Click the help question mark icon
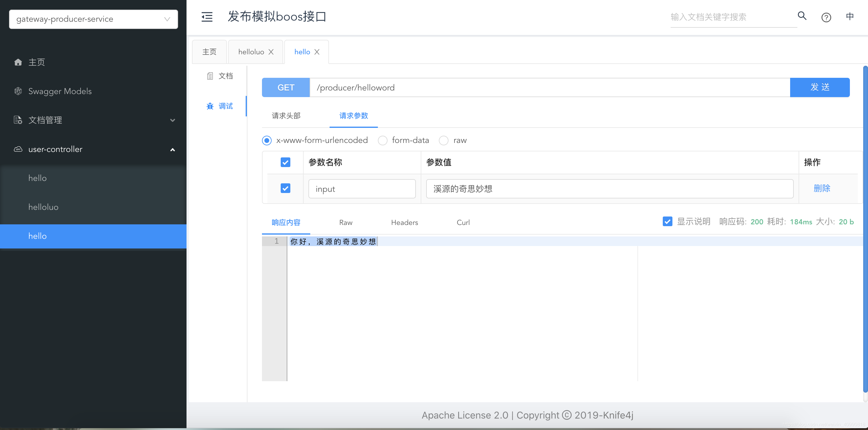The image size is (868, 430). 826,17
